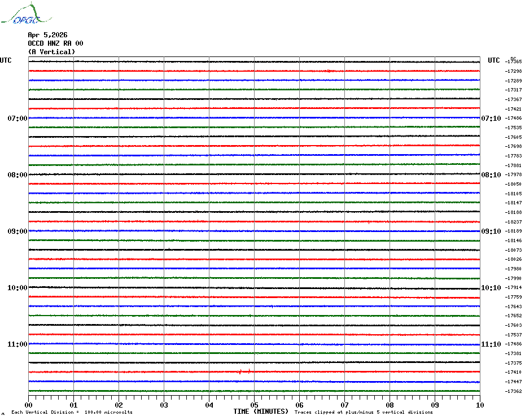
Task: Select the 08:00 row label on left
Action: 17,175
